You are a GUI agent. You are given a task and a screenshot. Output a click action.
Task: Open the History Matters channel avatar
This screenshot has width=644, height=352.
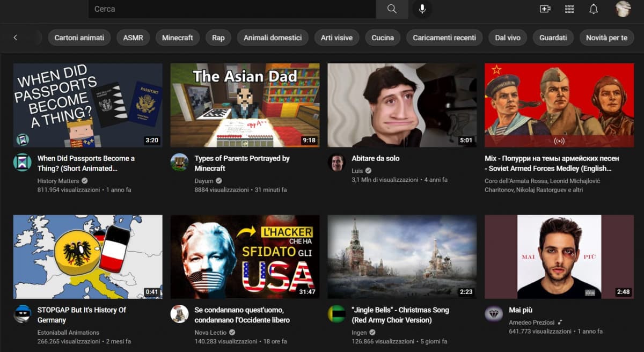point(22,162)
